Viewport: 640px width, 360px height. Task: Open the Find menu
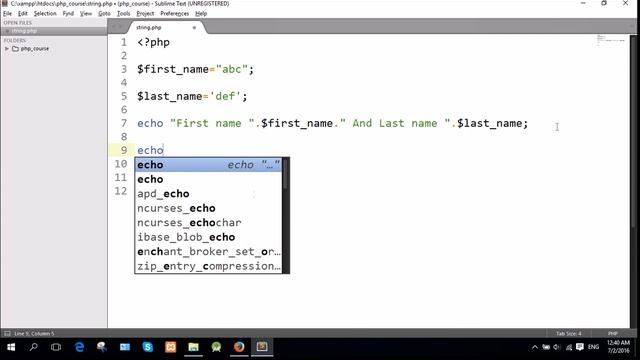tap(68, 13)
